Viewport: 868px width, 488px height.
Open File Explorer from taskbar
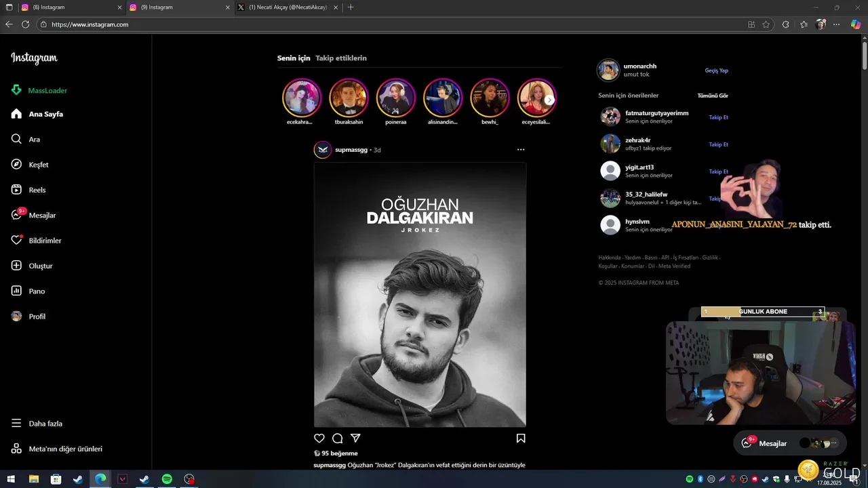pyautogui.click(x=33, y=480)
